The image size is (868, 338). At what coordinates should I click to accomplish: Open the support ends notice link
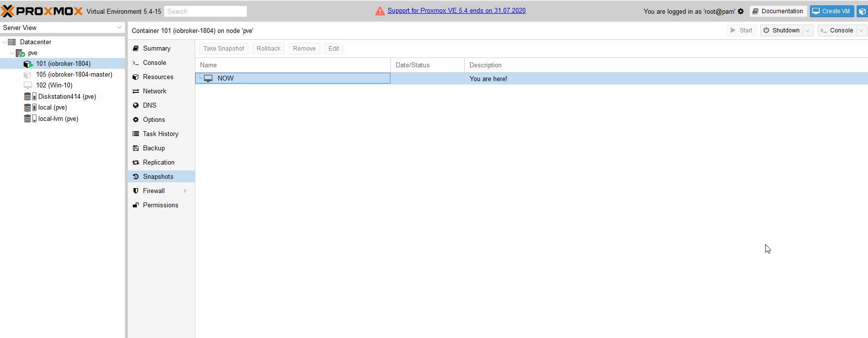click(456, 10)
